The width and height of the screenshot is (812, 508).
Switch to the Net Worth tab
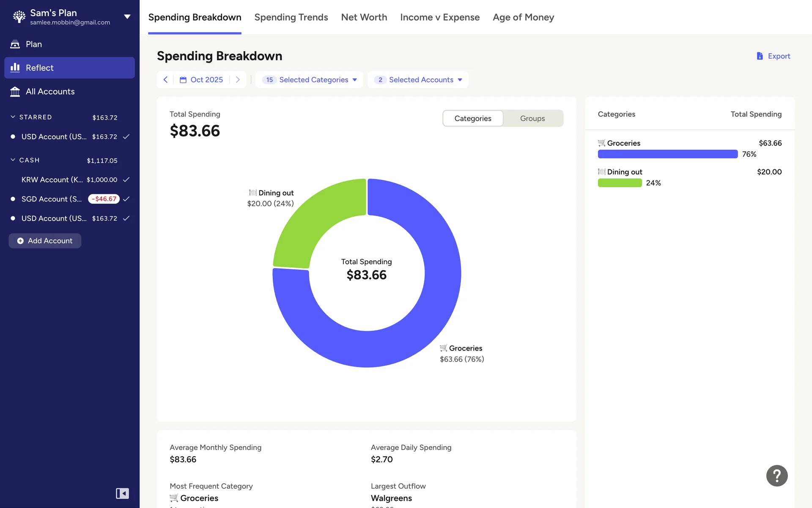(x=364, y=17)
